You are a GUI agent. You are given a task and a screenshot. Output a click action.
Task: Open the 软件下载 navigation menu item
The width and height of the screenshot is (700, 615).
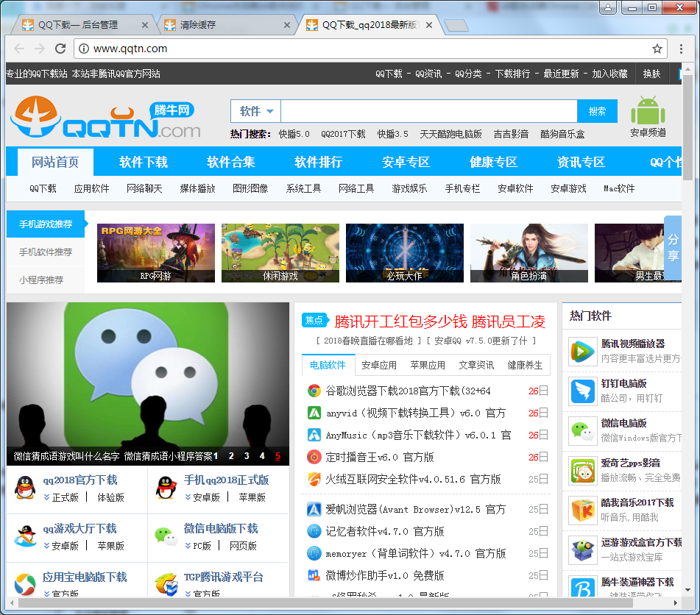point(144,162)
